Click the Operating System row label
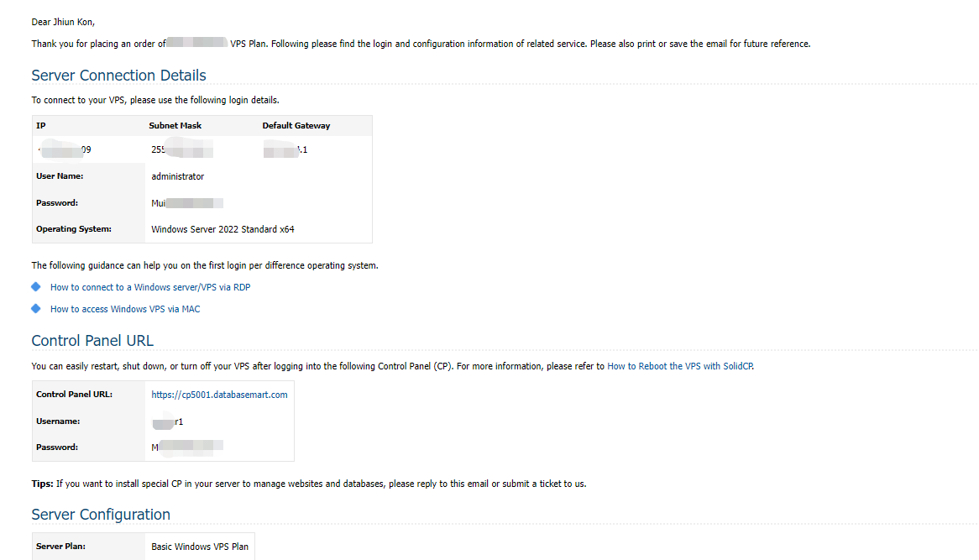 pyautogui.click(x=74, y=229)
